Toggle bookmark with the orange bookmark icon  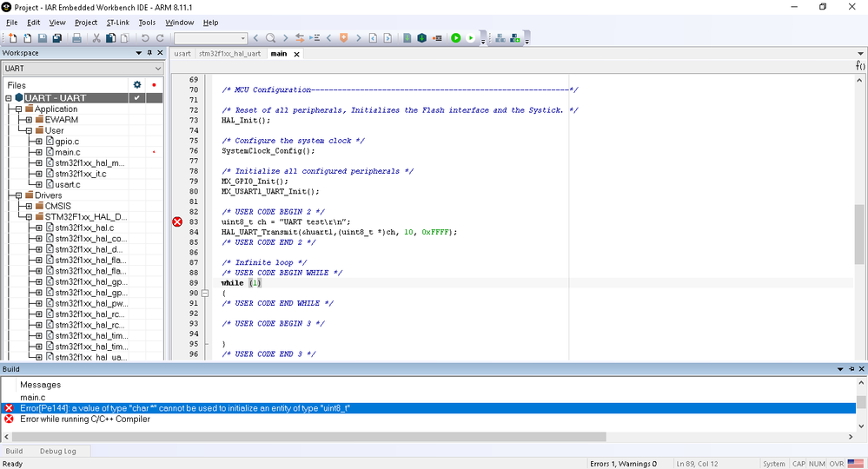coord(344,38)
